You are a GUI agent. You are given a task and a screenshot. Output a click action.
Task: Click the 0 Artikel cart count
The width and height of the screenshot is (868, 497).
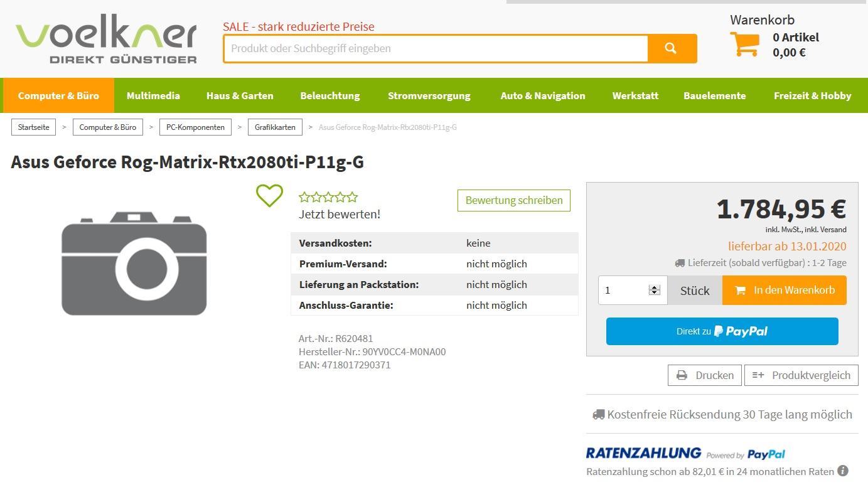click(x=796, y=37)
